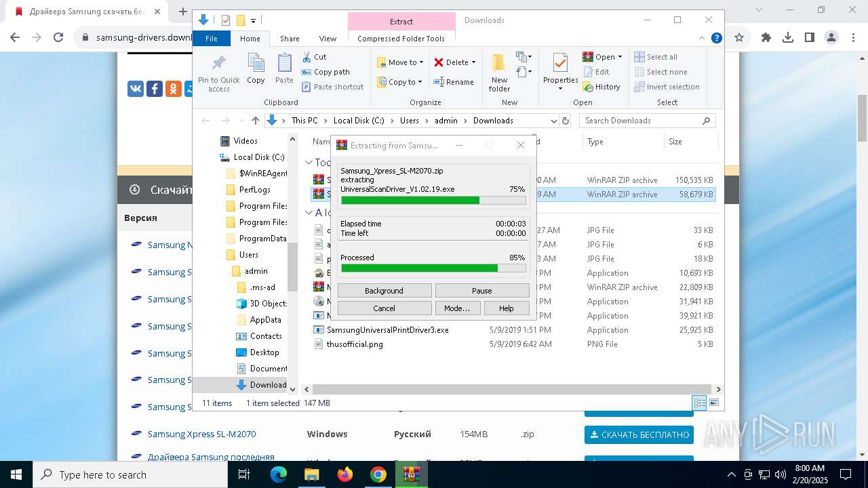Viewport: 868px width, 488px height.
Task: Open Task View on taskbar
Action: 245,474
